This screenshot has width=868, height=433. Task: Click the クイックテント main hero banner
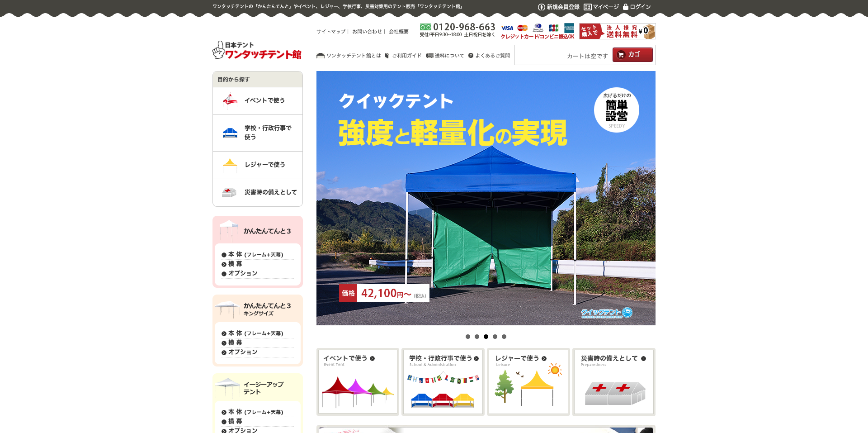[x=486, y=198]
